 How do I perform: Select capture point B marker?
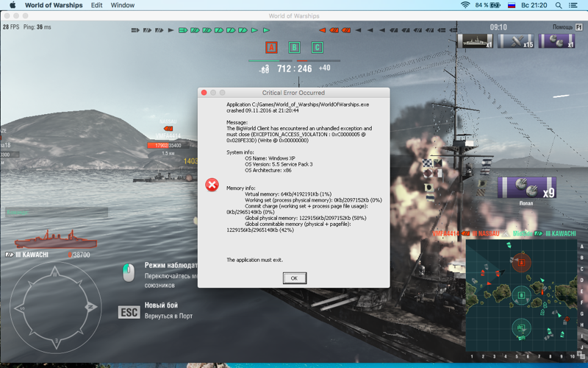point(294,47)
